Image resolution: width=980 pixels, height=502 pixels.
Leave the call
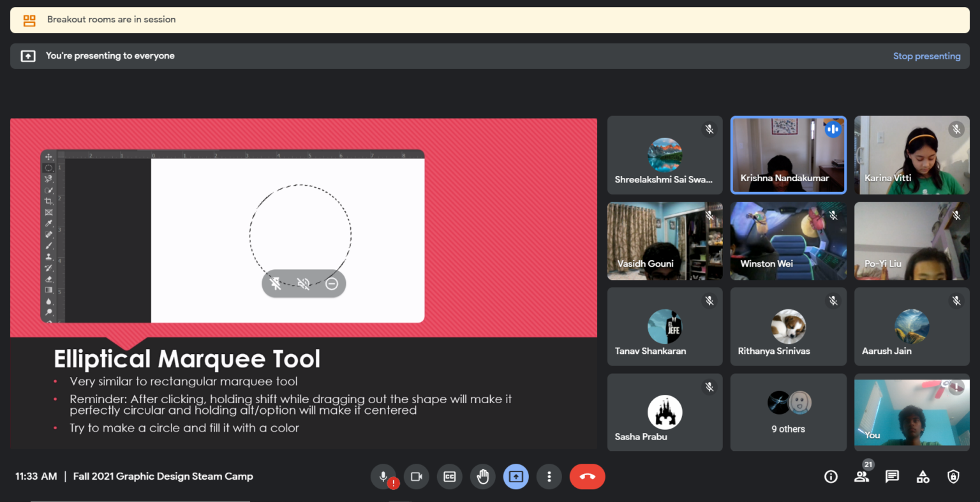pos(587,476)
